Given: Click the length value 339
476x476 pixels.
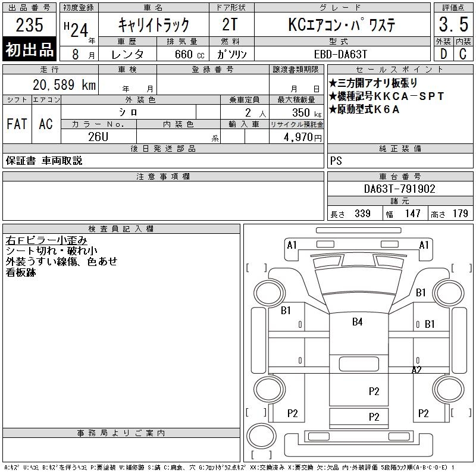Looking at the screenshot, I should point(362,214).
